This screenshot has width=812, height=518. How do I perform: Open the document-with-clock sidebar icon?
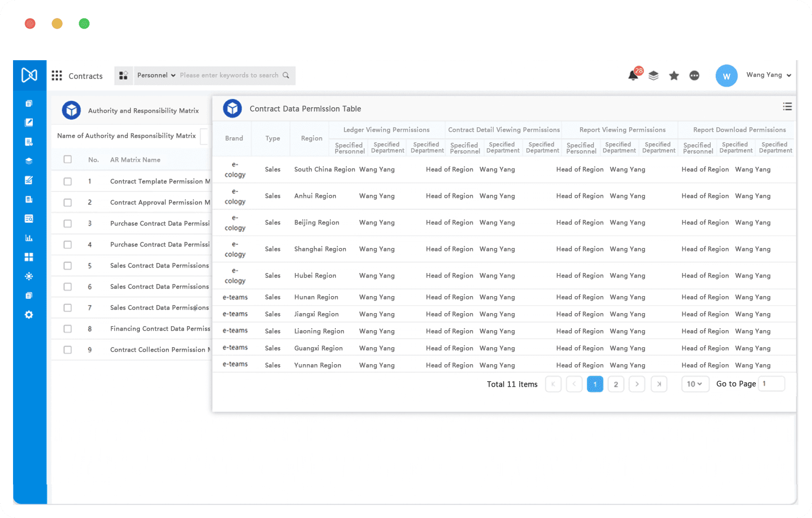point(29,142)
